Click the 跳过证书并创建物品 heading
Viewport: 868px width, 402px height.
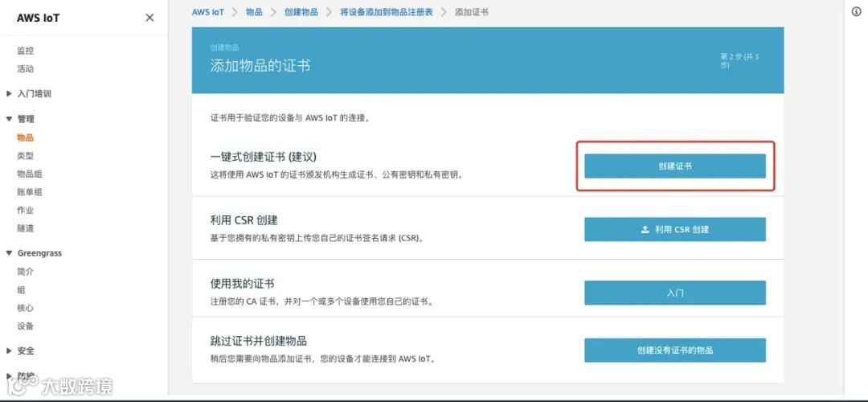tap(259, 341)
